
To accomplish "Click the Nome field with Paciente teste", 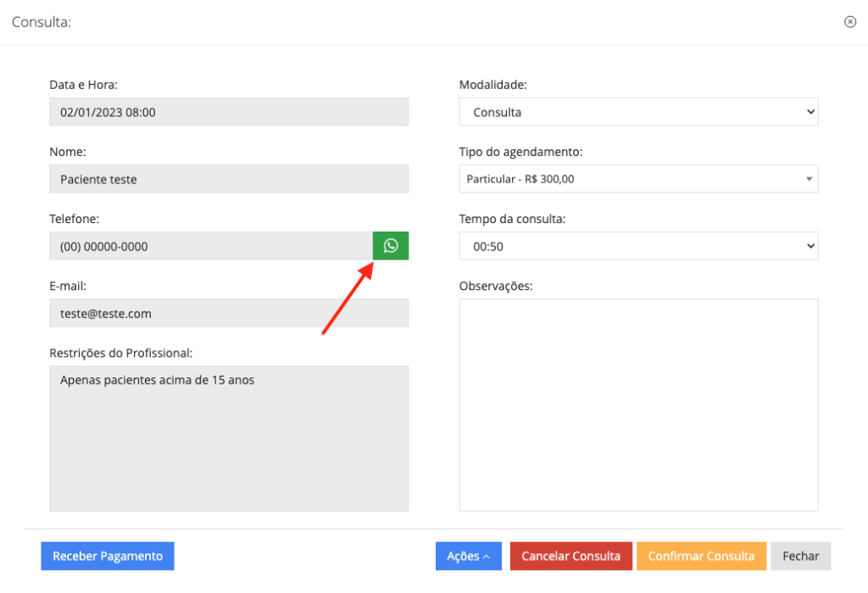I will 229,179.
